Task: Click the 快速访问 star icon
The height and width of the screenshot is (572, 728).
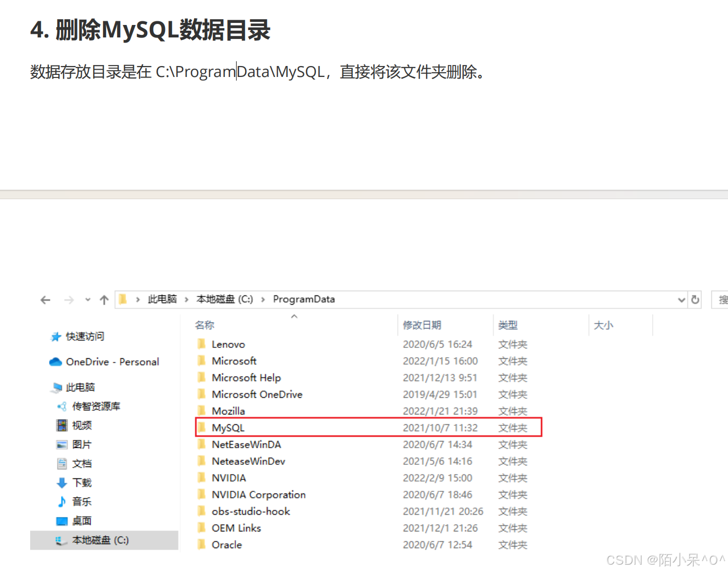Action: point(56,337)
